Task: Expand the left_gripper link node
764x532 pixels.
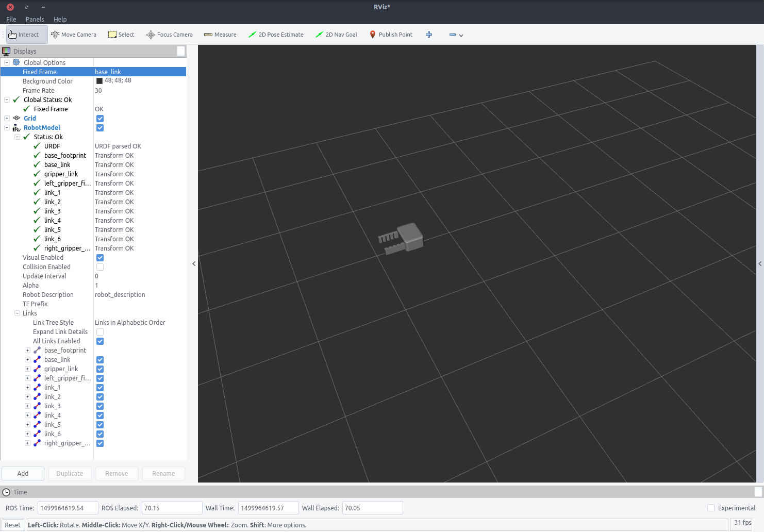Action: pos(27,378)
